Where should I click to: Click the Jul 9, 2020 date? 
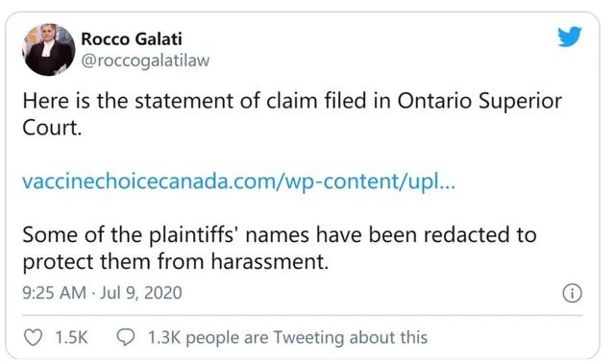[x=141, y=293]
